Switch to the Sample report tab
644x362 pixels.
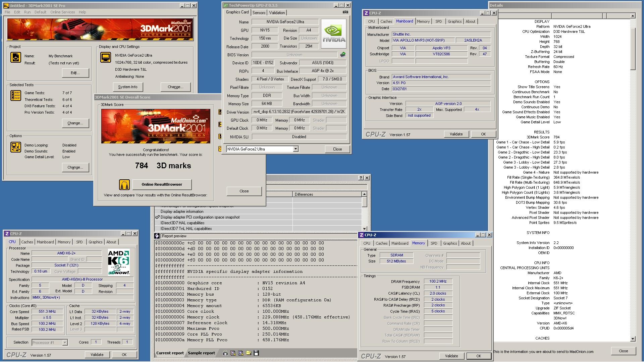tap(201, 353)
